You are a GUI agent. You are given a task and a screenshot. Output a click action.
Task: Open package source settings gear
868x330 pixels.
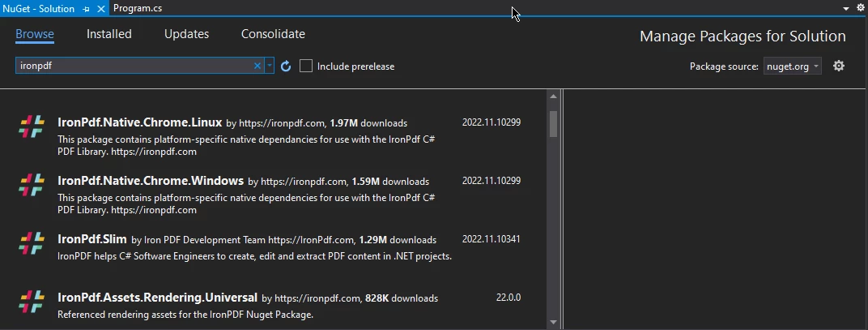(x=839, y=66)
